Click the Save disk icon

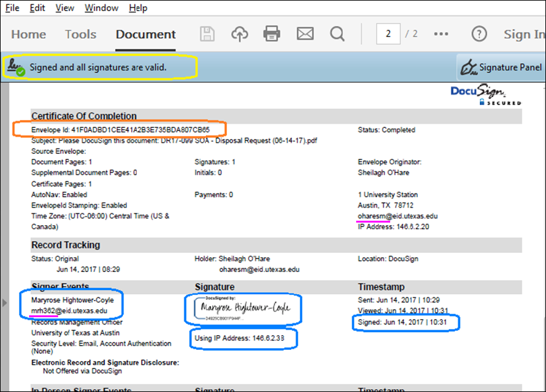(208, 34)
